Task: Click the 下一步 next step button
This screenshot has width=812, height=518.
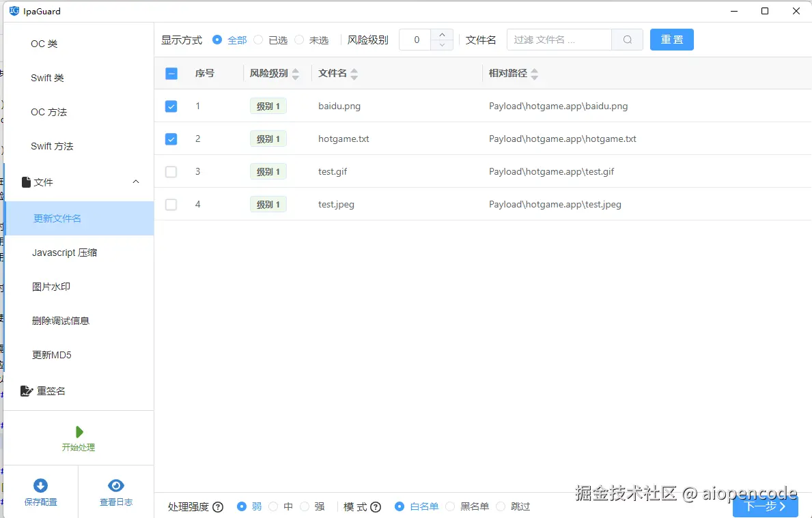Action: (x=764, y=506)
